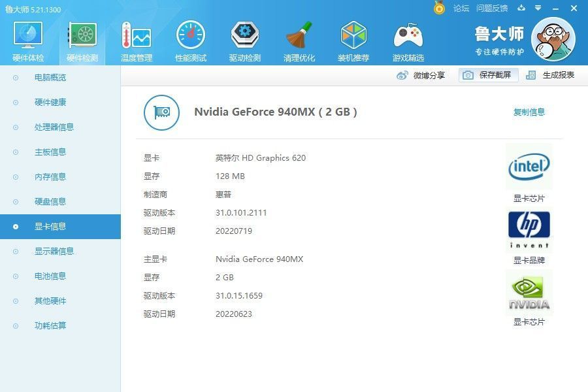Click the 鲁大师 avatar mascot picture
The image size is (588, 392).
coord(553,39)
